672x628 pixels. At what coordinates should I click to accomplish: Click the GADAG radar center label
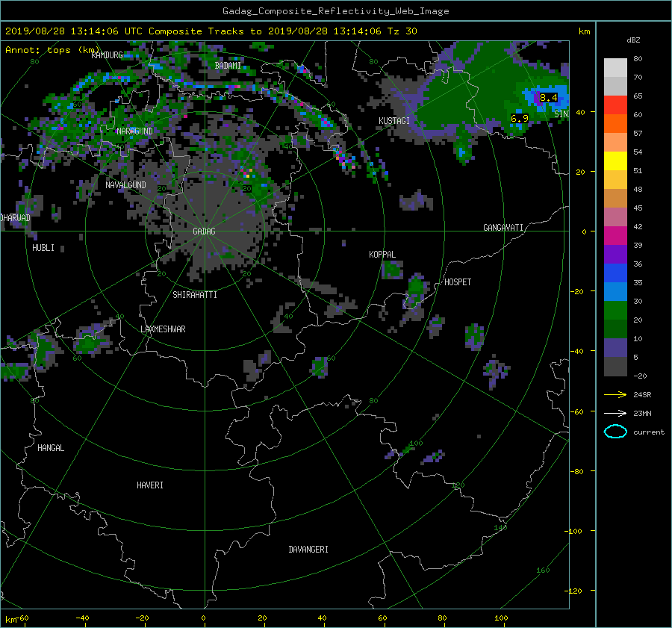[x=204, y=231]
